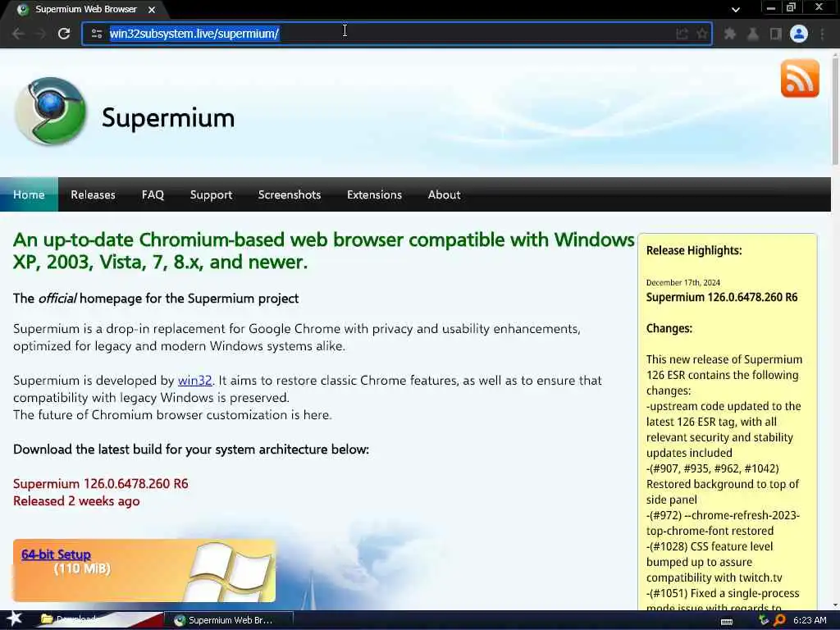Click 'Released 2 weeks ago' text
The image size is (840, 630).
click(76, 501)
